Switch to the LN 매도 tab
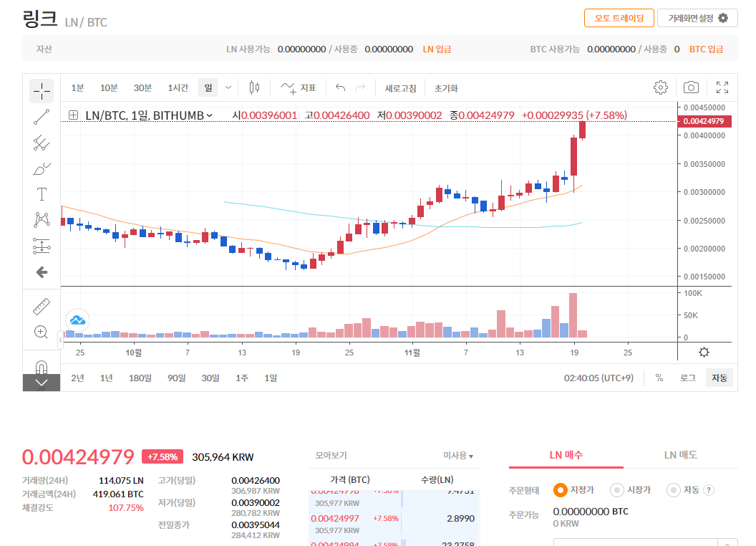 click(x=680, y=455)
